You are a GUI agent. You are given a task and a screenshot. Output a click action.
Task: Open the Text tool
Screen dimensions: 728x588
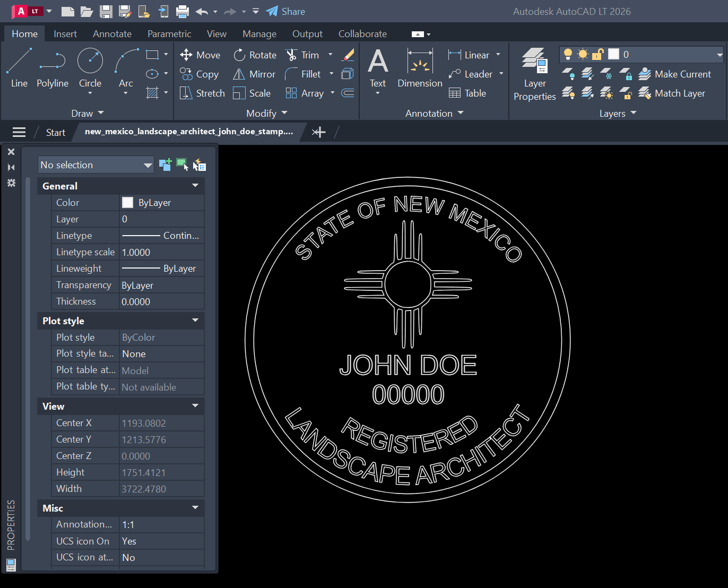[378, 68]
